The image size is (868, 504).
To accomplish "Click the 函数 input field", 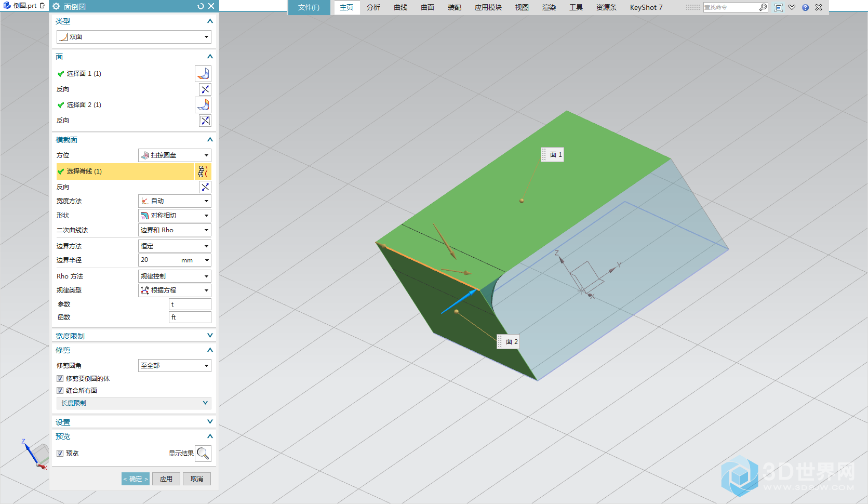I will coord(190,317).
